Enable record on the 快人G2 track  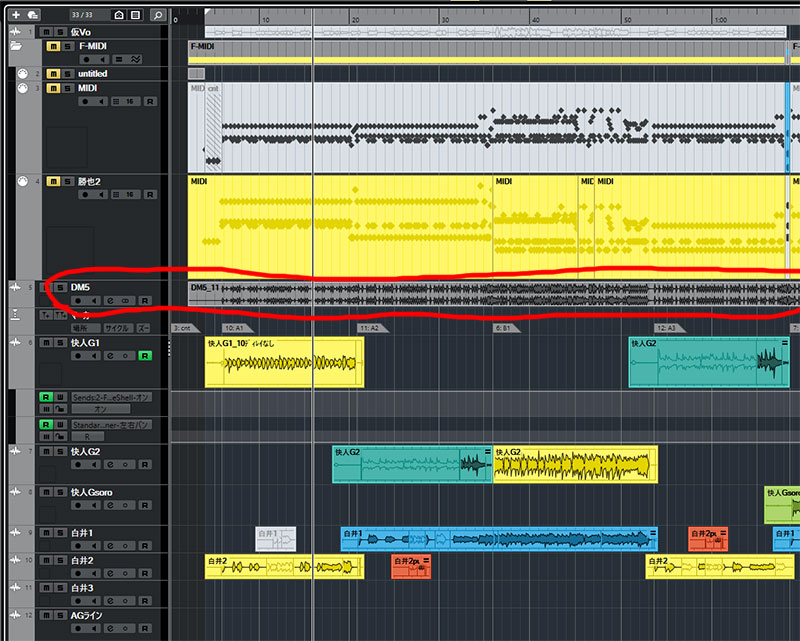click(x=78, y=464)
